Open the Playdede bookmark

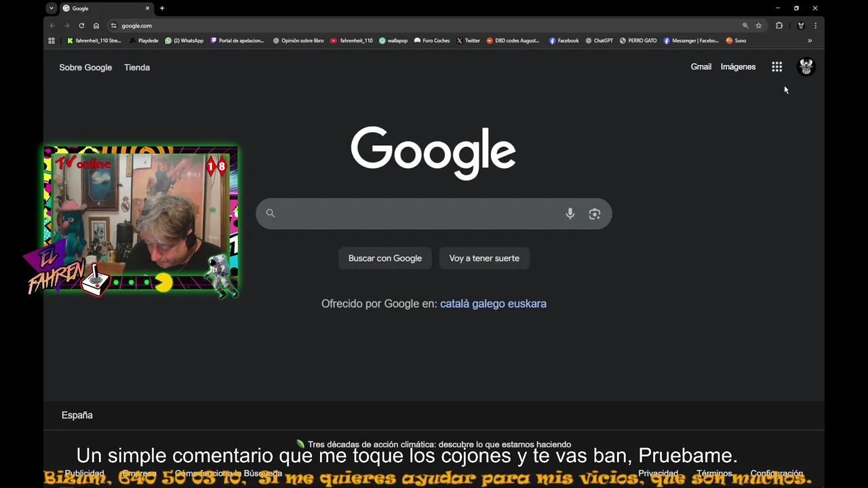click(x=144, y=41)
